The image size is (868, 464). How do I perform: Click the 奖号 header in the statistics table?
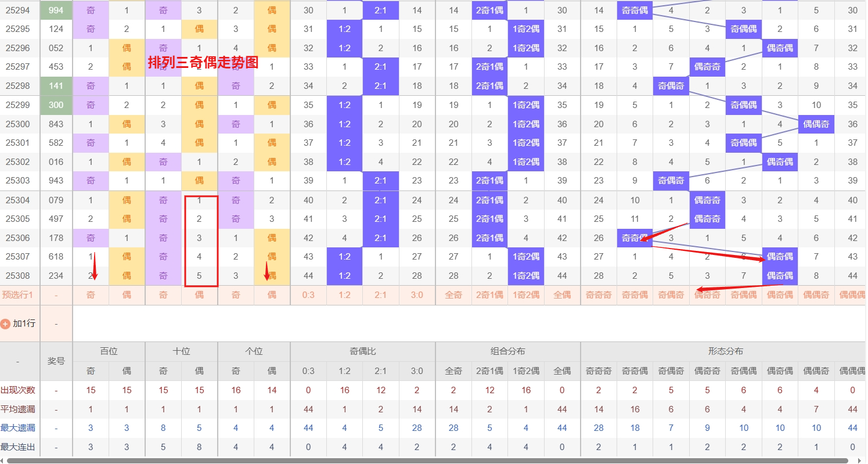(56, 361)
